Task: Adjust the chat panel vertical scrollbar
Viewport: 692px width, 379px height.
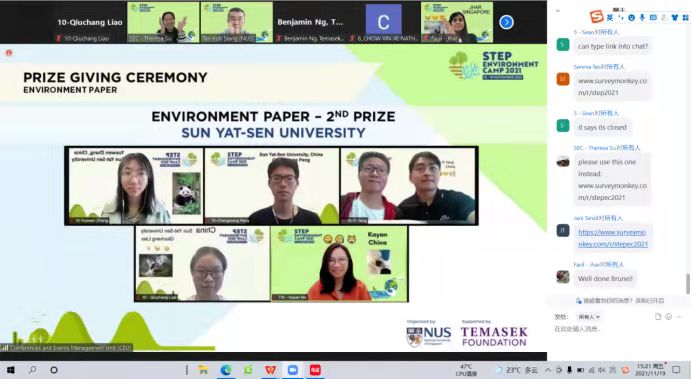Action: [x=688, y=283]
